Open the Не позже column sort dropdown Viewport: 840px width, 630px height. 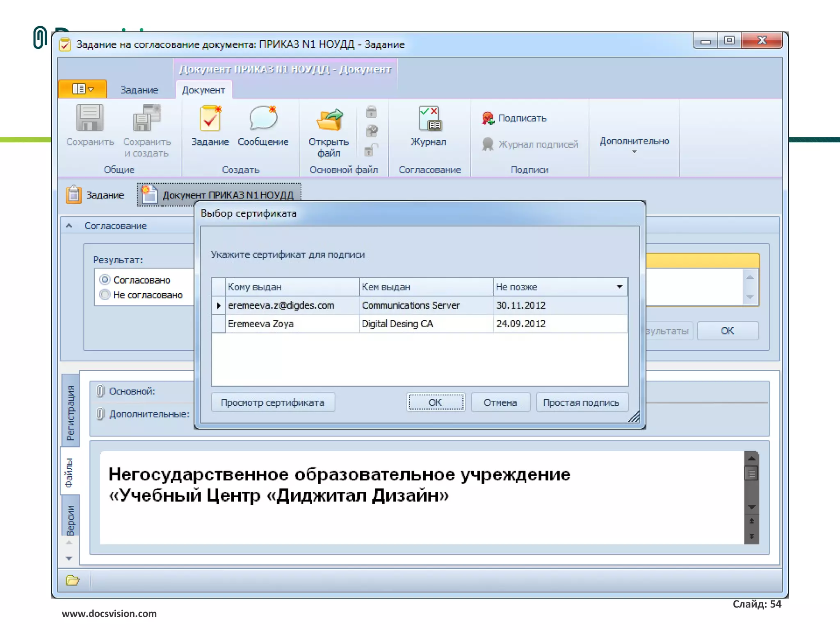619,287
